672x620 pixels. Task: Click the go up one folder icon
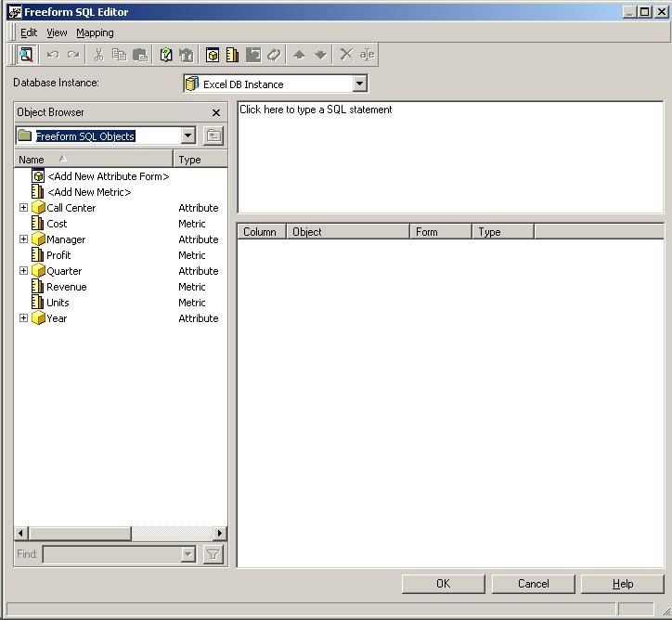click(x=213, y=136)
